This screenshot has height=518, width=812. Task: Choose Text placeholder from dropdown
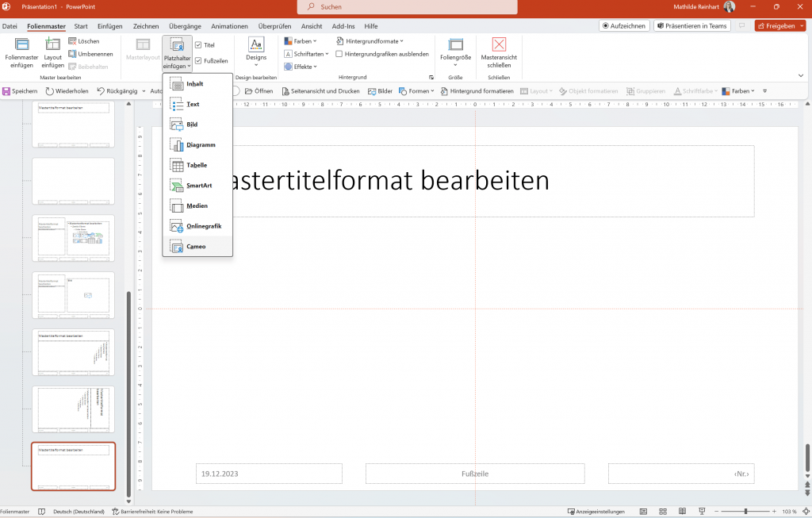pos(197,104)
